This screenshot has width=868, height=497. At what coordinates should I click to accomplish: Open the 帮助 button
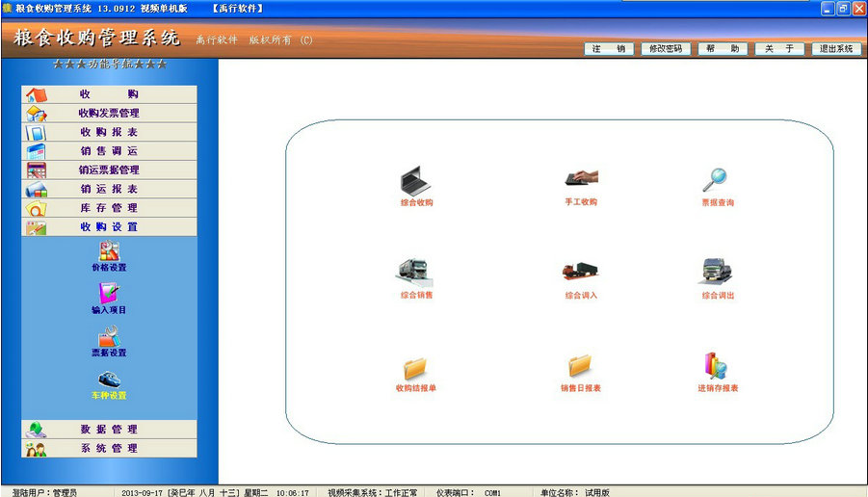click(723, 49)
